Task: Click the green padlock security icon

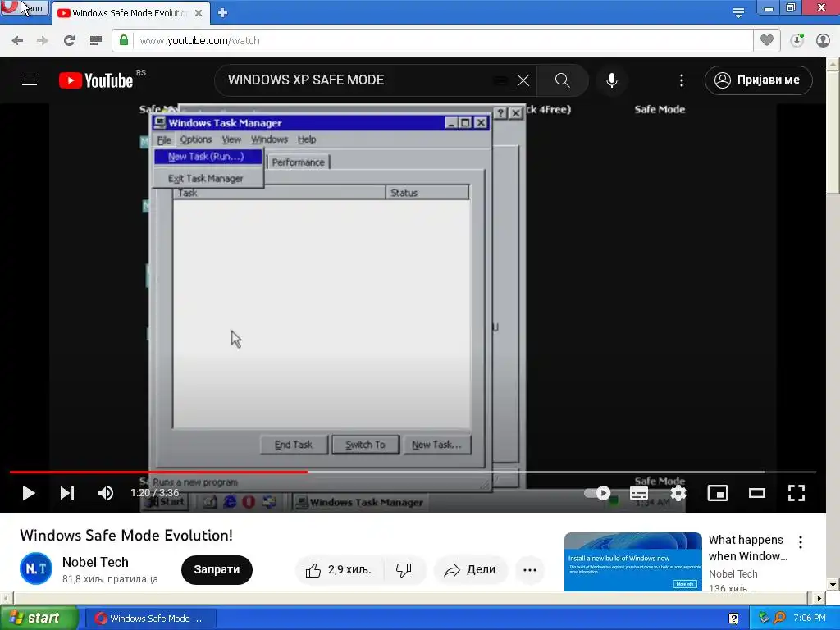Action: pos(124,40)
